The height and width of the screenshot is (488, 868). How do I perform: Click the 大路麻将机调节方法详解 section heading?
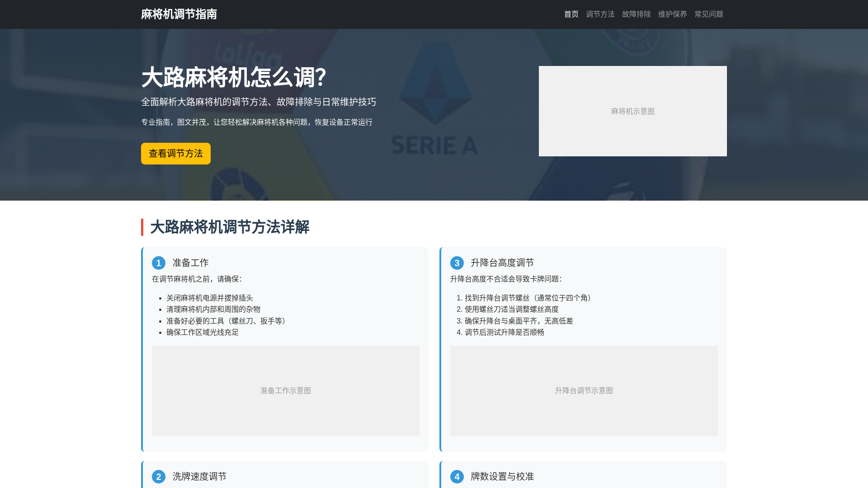230,227
